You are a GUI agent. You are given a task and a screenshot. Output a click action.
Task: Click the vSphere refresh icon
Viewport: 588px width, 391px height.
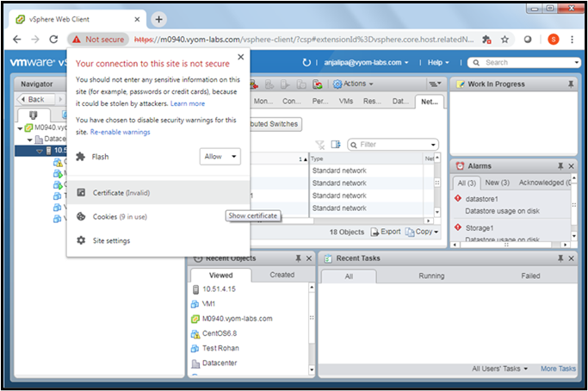click(307, 63)
